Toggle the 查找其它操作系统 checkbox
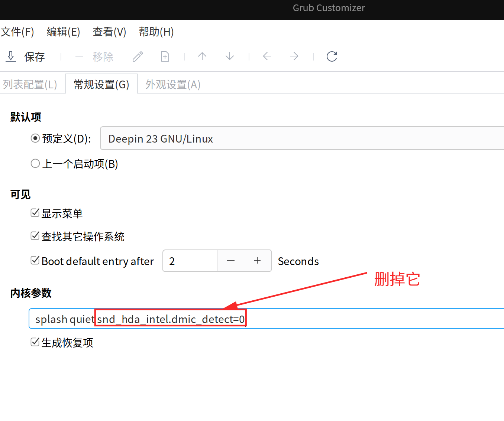This screenshot has height=421, width=504. point(35,236)
